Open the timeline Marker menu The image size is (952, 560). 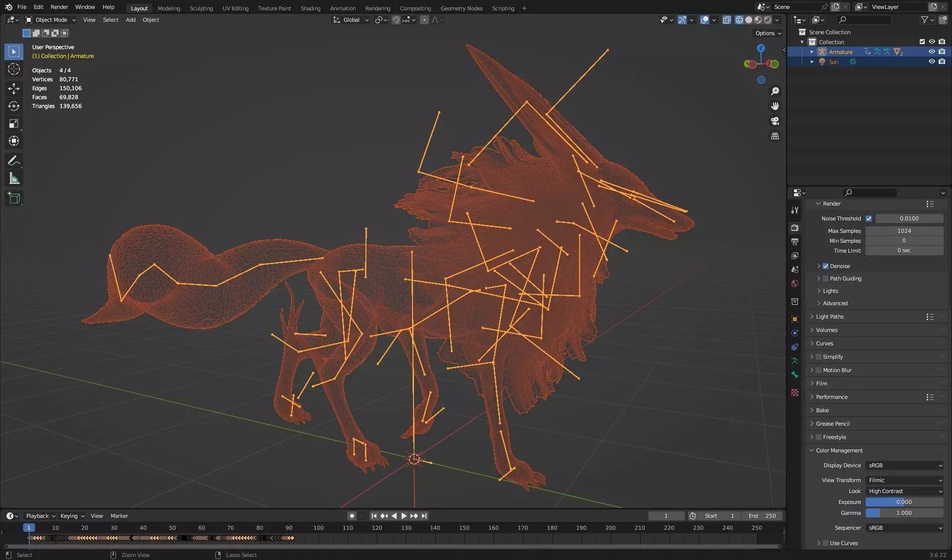pos(119,516)
